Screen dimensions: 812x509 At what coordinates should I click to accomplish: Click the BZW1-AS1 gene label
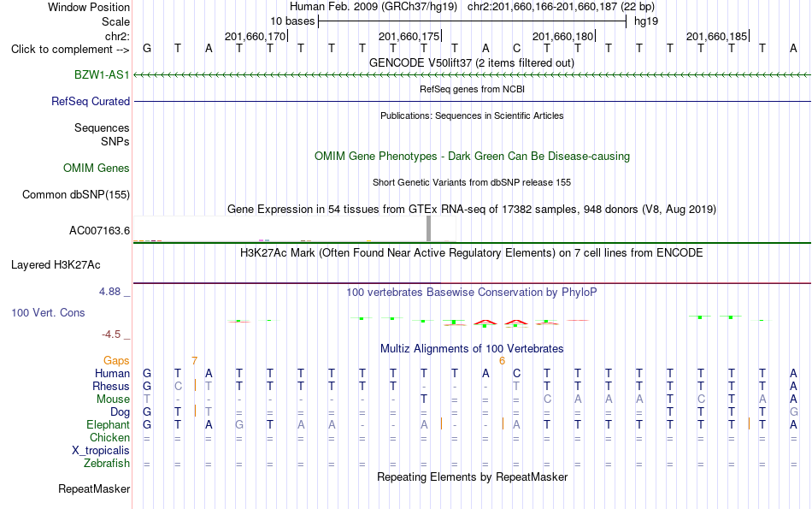[x=102, y=75]
